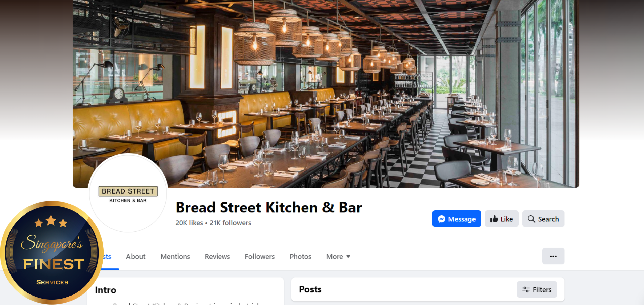This screenshot has width=644, height=305.
Task: Open the three-dots page options menu
Action: 553,256
